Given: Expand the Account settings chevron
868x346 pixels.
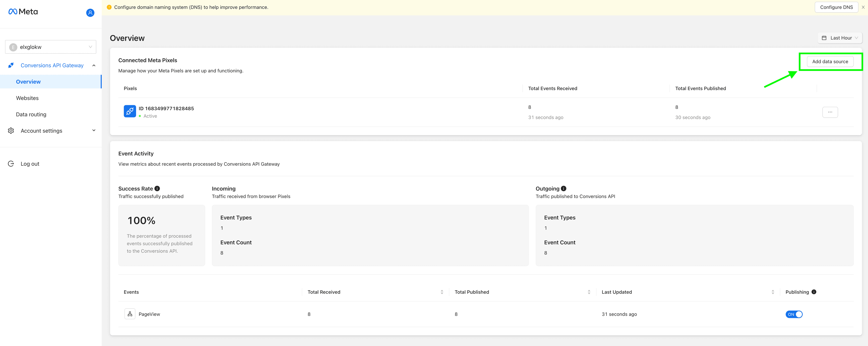Looking at the screenshot, I should [94, 131].
